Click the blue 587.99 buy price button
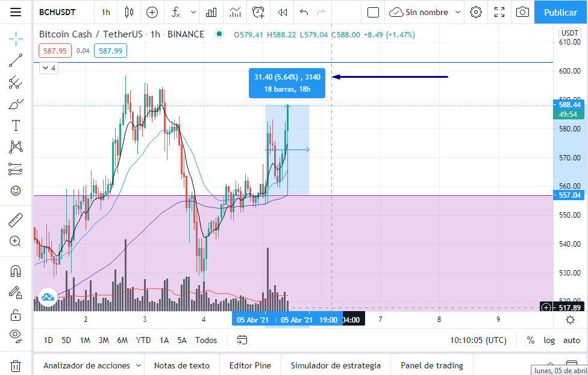The width and height of the screenshot is (588, 375). coord(110,51)
